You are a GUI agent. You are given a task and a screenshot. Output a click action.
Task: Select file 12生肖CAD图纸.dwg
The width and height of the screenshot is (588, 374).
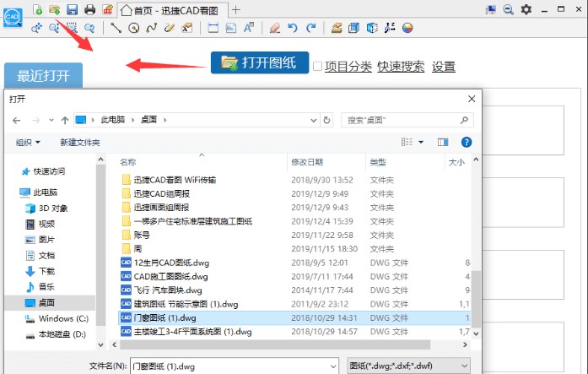click(x=171, y=263)
